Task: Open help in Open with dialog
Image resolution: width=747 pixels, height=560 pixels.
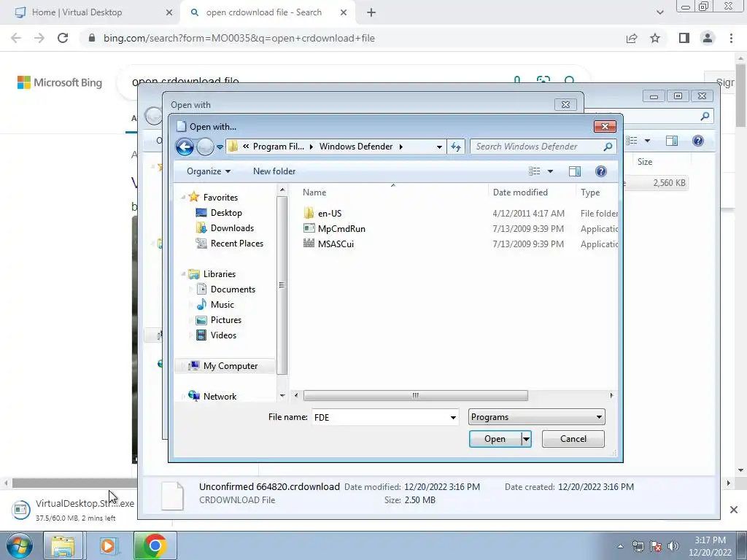Action: point(601,171)
